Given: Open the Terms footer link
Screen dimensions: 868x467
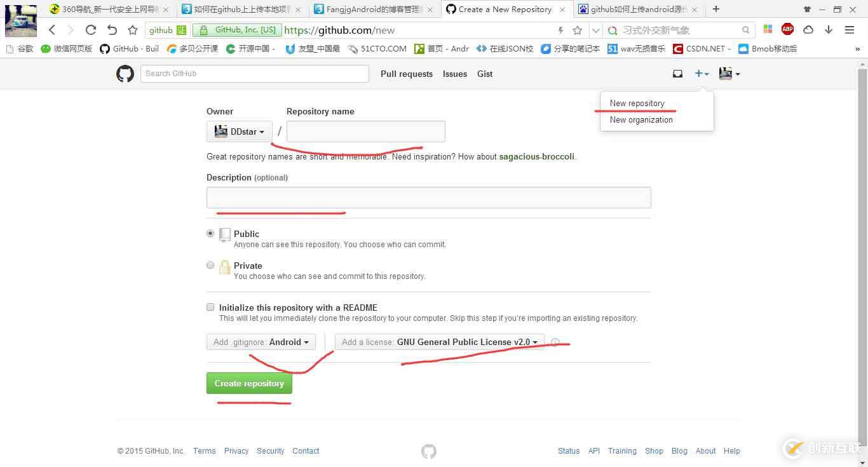Looking at the screenshot, I should (205, 451).
